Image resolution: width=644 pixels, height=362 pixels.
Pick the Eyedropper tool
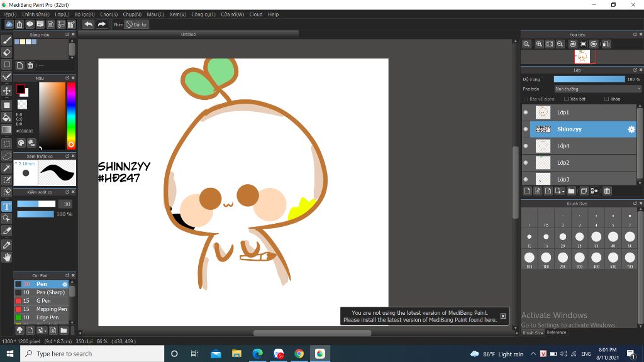(6, 245)
